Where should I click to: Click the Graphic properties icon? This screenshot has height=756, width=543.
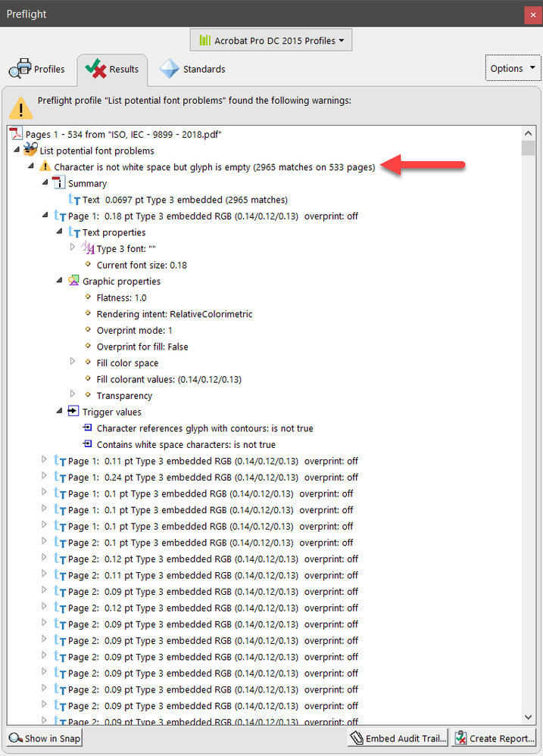tap(73, 281)
